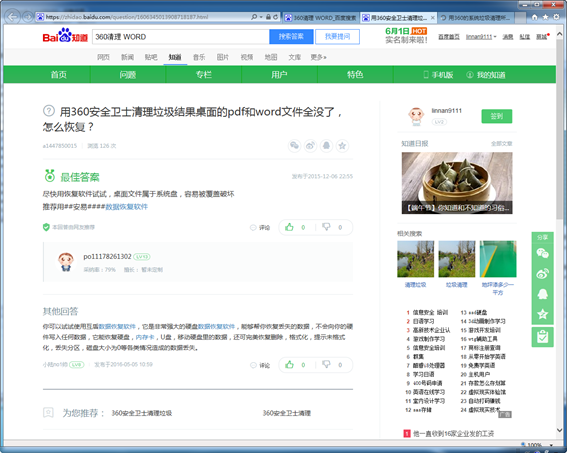Open recommended 360安全卫士清理垃圾 link
Screen dimensions: 567x453
click(x=141, y=413)
